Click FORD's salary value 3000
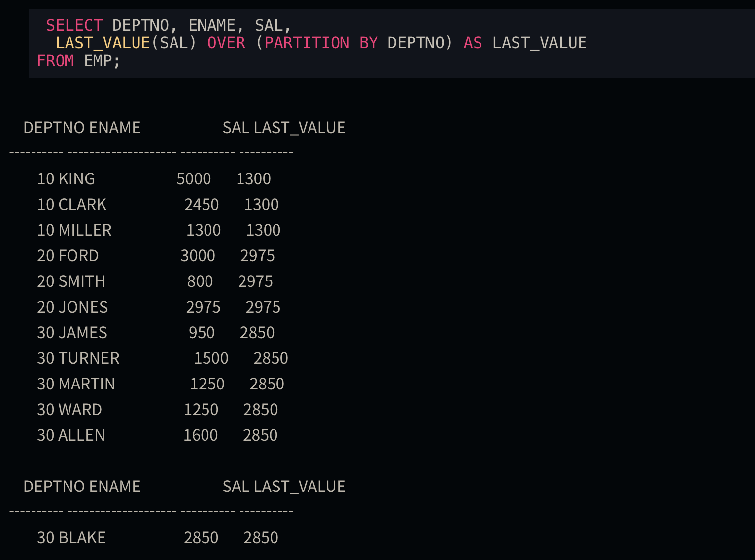The height and width of the screenshot is (560, 755). click(x=198, y=255)
